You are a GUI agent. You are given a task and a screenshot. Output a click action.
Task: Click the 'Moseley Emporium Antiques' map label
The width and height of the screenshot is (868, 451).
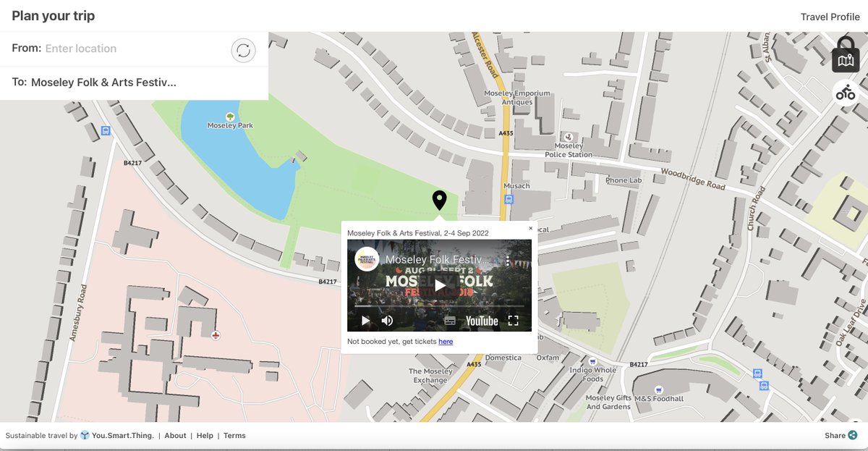(517, 98)
